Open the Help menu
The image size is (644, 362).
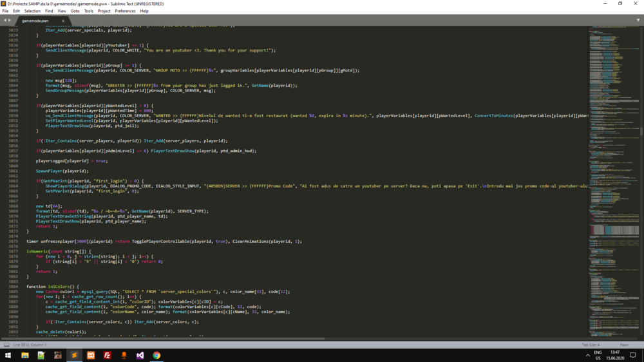[144, 11]
